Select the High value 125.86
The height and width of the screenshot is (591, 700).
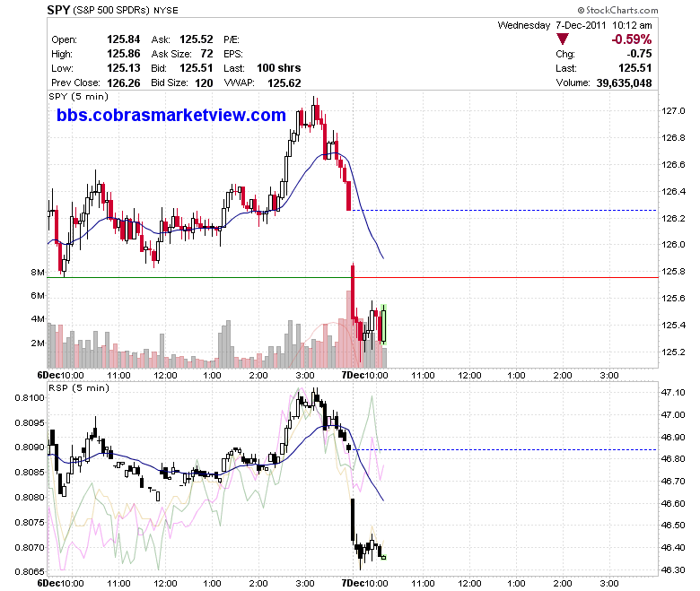click(x=124, y=54)
